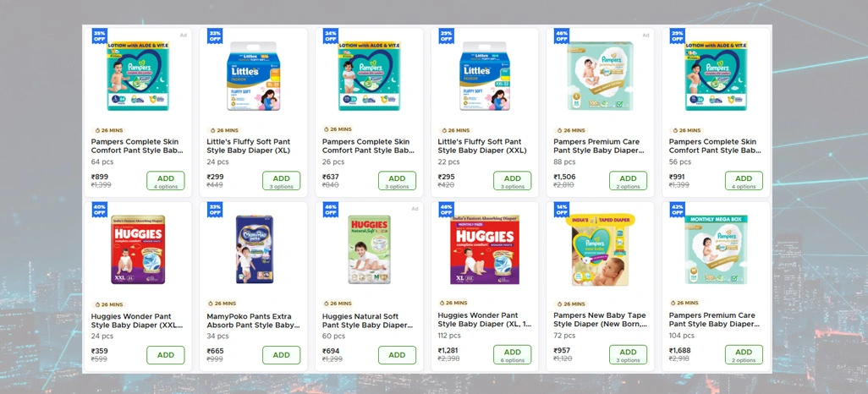Add Huggies Wonder XXL 24 pcs for ₹359

pos(166,355)
